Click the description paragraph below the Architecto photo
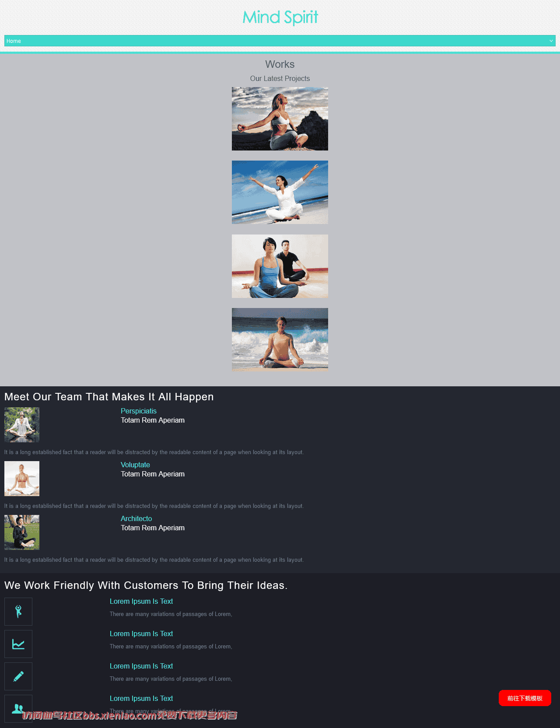Viewport: 560px width, 728px height. (x=154, y=560)
